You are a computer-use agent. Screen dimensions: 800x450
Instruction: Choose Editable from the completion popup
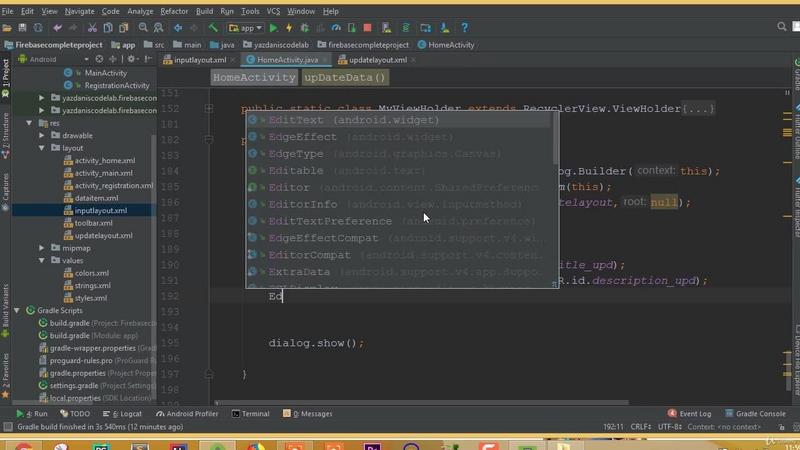coord(398,171)
